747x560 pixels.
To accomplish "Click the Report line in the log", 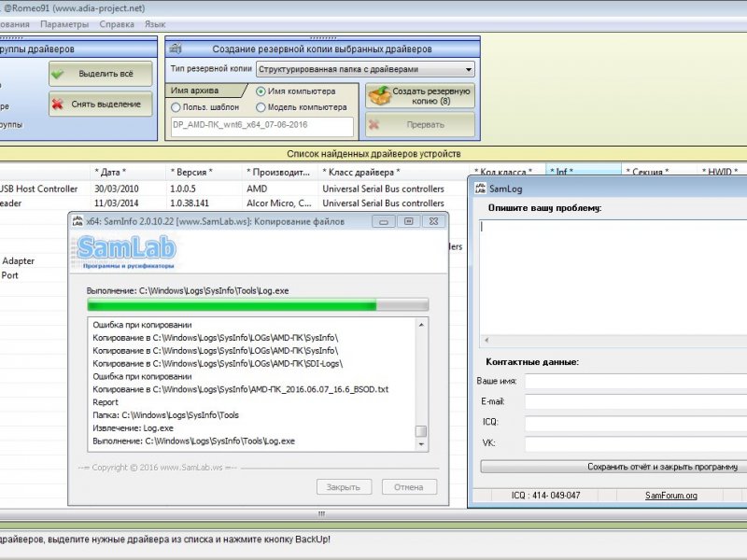I will [106, 402].
